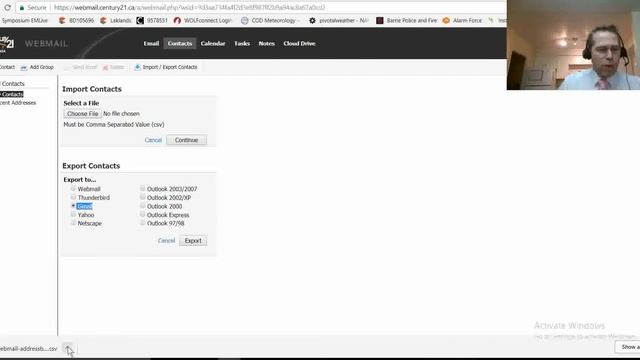640x360 pixels.
Task: Open the Calendar tab
Action: (213, 43)
